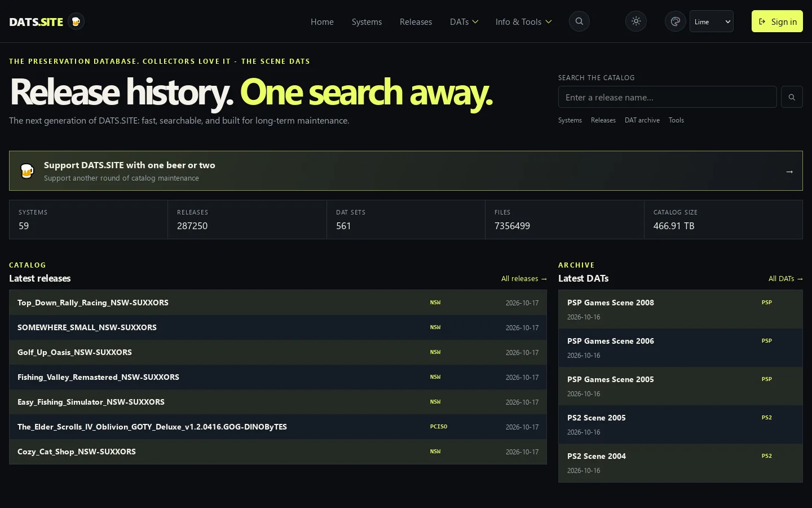The image size is (812, 508).
Task: Click the Systems 59 stat card
Action: tap(89, 220)
